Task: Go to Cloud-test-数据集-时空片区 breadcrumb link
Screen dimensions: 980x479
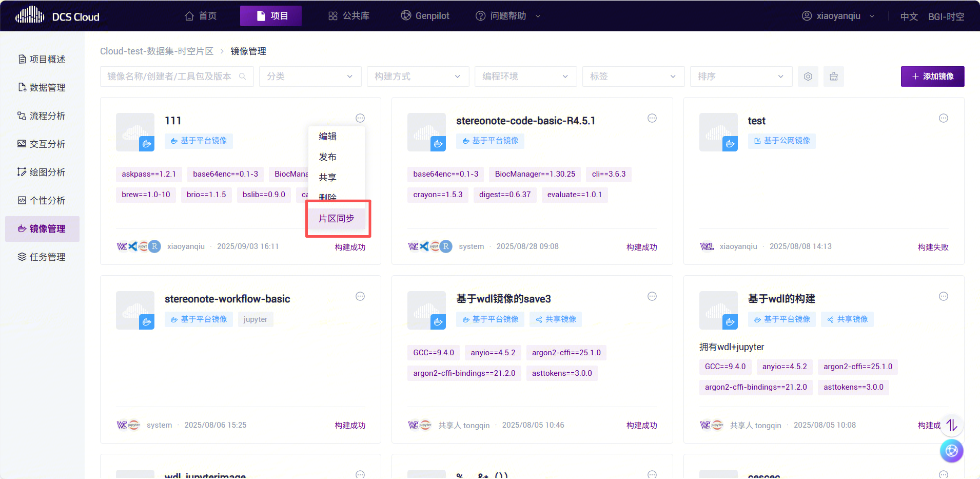Action: pyautogui.click(x=156, y=51)
